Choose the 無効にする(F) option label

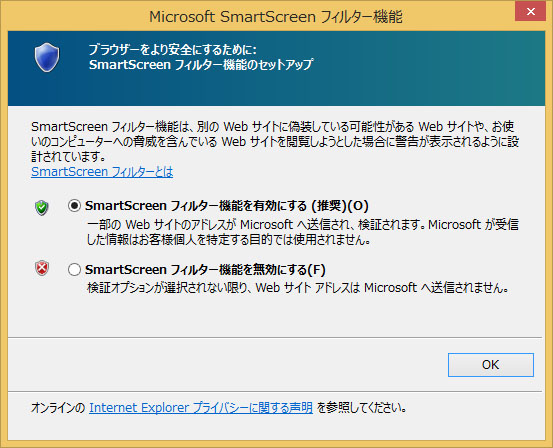[205, 270]
